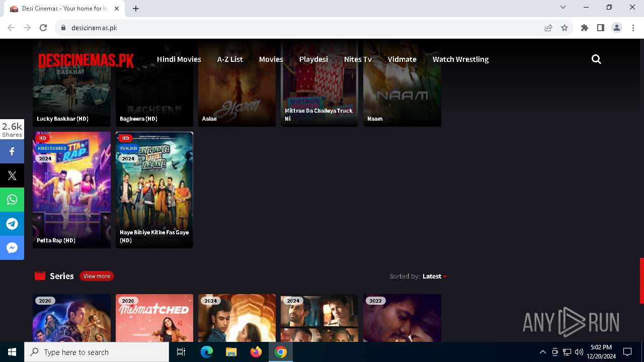
Task: Open Haye Bibiye Kithe Fas Gaye poster
Action: point(154,190)
